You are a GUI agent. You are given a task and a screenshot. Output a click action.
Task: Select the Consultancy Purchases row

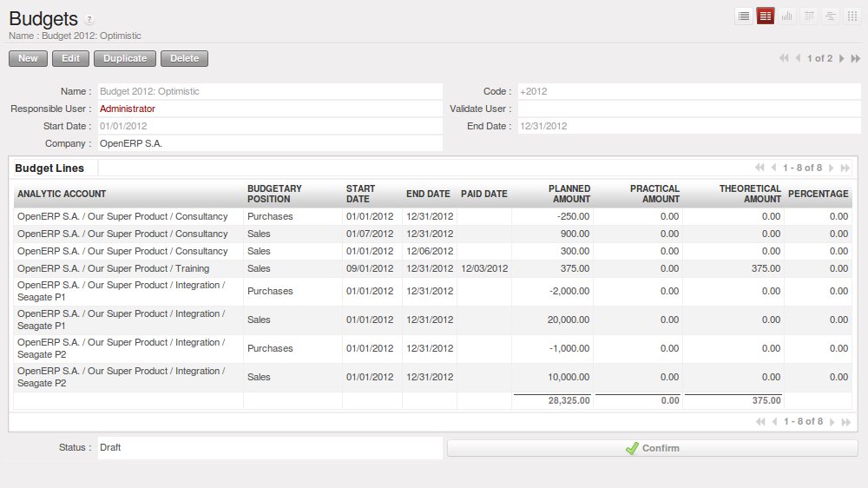click(433, 216)
